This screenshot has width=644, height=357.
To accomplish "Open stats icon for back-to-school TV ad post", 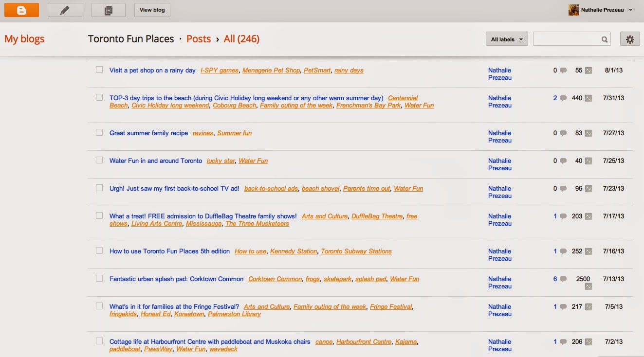I will click(x=589, y=189).
